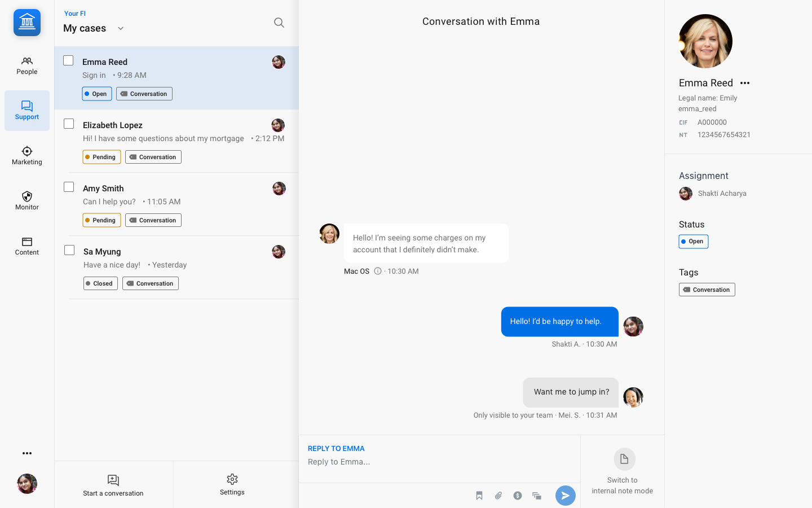Image resolution: width=812 pixels, height=508 pixels.
Task: Click the bank logo home icon
Action: point(27,23)
